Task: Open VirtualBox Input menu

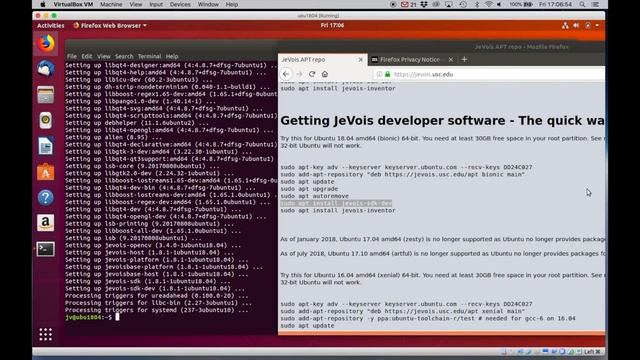Action: [156, 4]
